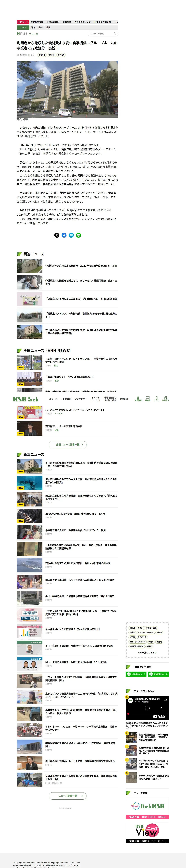Open hot word 県立高校再編

pyautogui.click(x=37, y=22)
